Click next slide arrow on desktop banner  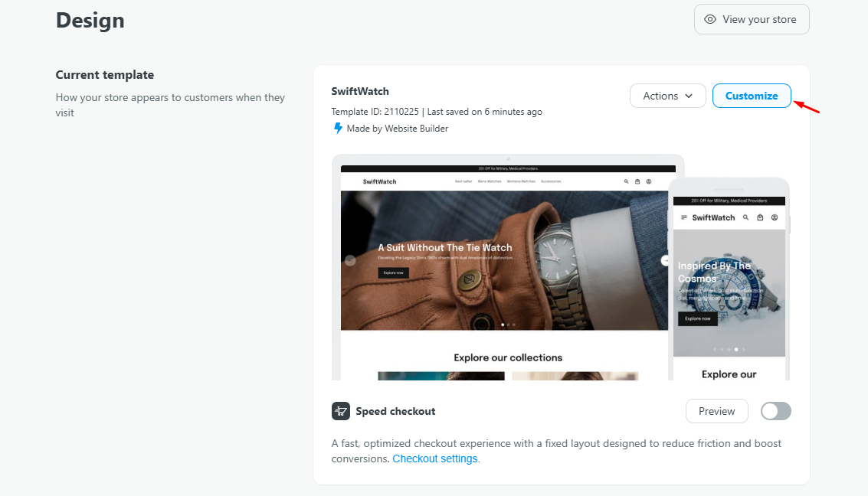[x=665, y=260]
